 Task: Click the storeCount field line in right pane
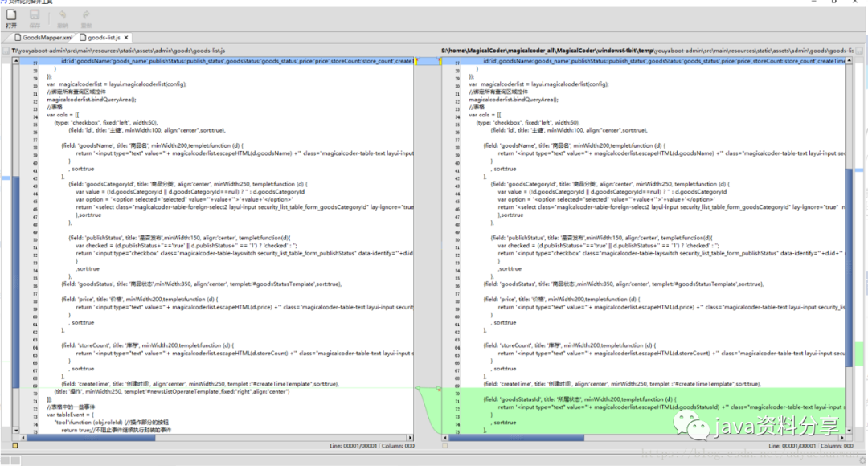tap(570, 345)
